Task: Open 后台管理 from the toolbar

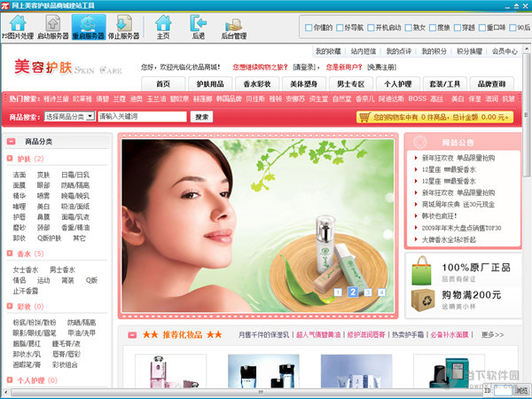Action: coord(234,27)
